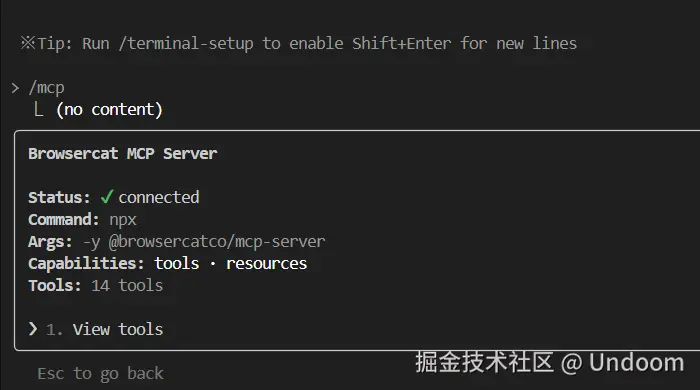Image resolution: width=700 pixels, height=390 pixels.
Task: Click the Undoom watermark text
Action: [x=636, y=362]
